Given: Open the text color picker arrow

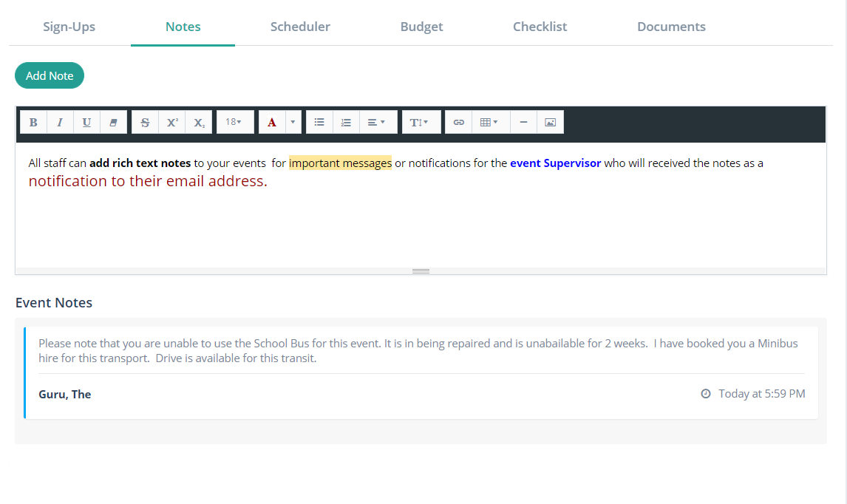Looking at the screenshot, I should (293, 122).
